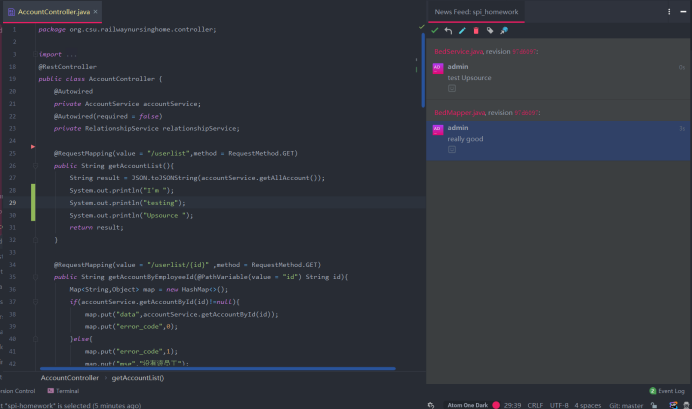Screen dimensions: 692x409
Task: Open the Git: master branch menu
Action: pyautogui.click(x=626, y=405)
